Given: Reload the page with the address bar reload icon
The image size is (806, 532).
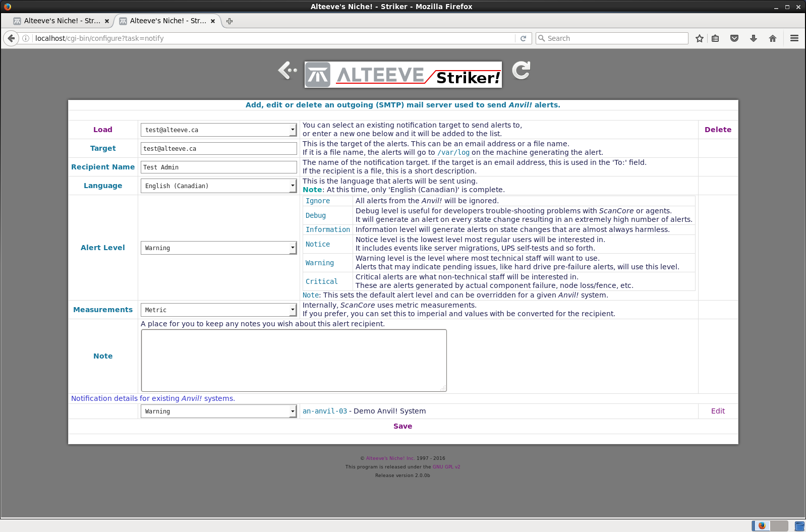Looking at the screenshot, I should pyautogui.click(x=523, y=38).
